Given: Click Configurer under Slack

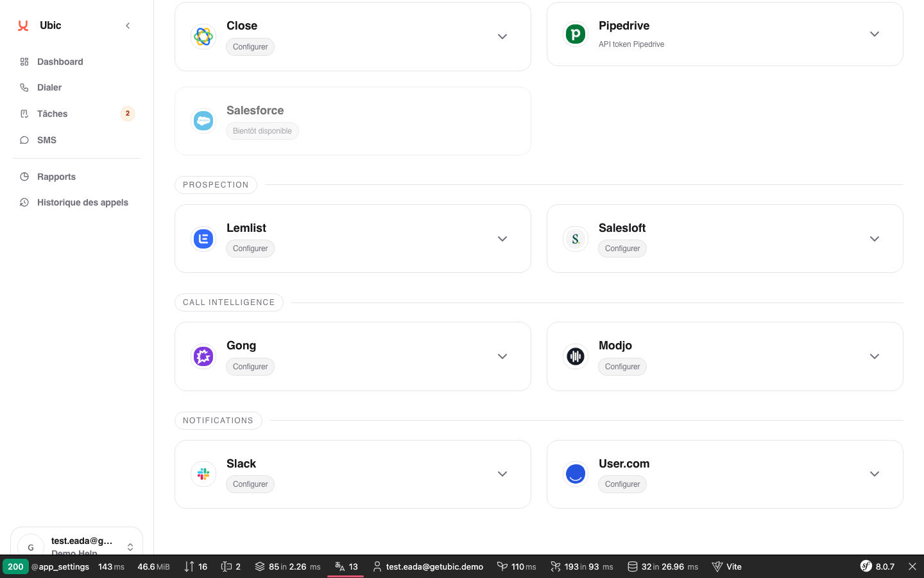Looking at the screenshot, I should coord(250,484).
